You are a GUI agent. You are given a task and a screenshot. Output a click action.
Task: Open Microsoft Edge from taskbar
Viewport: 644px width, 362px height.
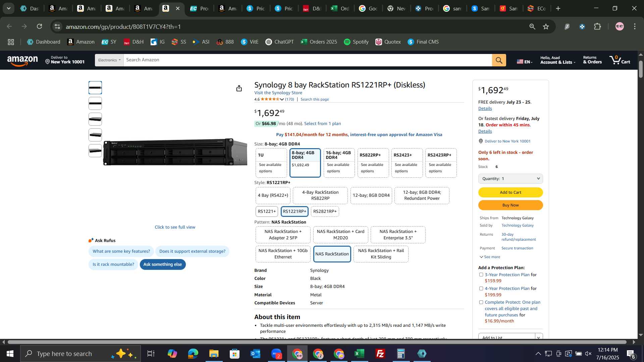193,354
